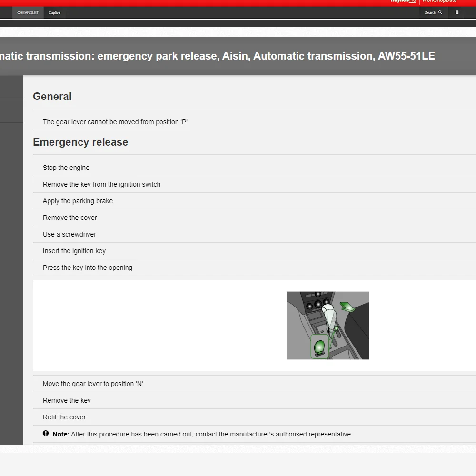The height and width of the screenshot is (476, 476).
Task: Click the 'Use a screwdriver' step
Action: (x=69, y=234)
